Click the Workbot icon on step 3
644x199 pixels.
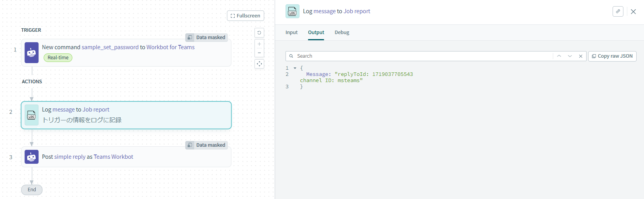(x=32, y=157)
